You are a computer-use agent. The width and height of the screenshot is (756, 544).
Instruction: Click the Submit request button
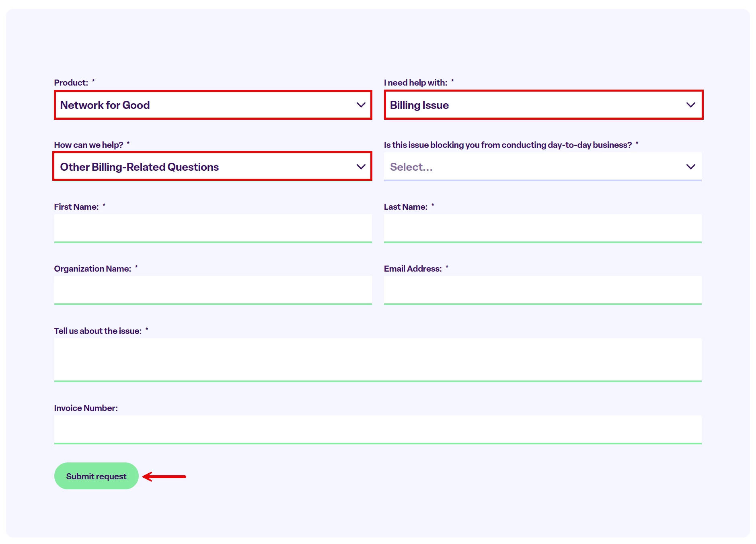click(96, 476)
